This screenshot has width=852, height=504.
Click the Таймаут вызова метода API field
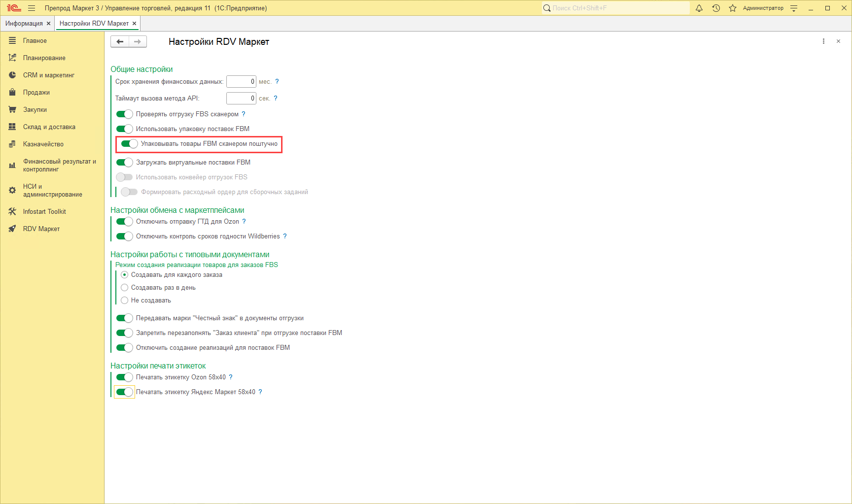[x=241, y=98]
